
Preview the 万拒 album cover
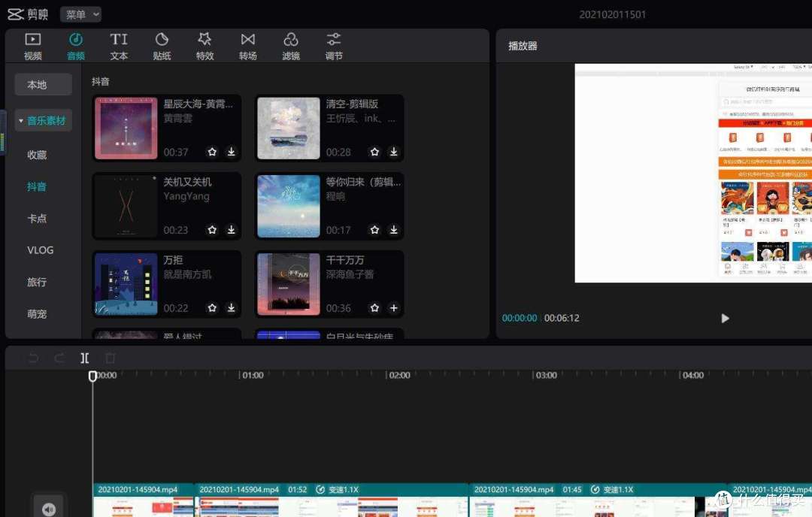pos(126,283)
